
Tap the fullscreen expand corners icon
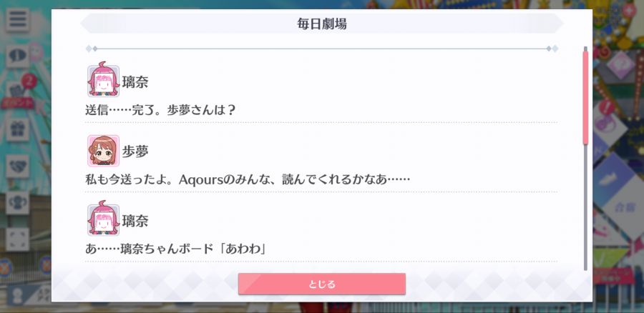pyautogui.click(x=18, y=239)
